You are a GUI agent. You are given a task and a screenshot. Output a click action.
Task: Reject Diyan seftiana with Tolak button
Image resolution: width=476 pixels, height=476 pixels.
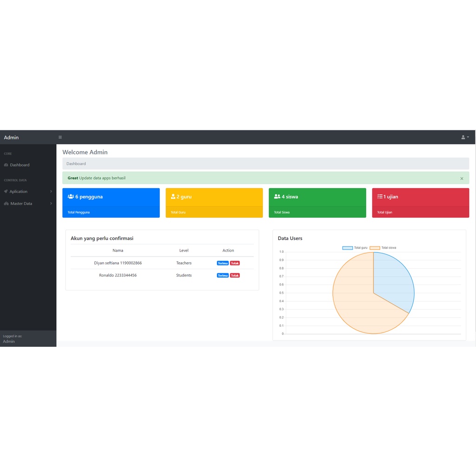(x=235, y=263)
